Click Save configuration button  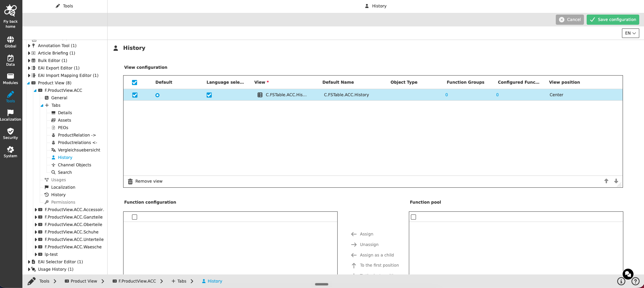click(613, 20)
